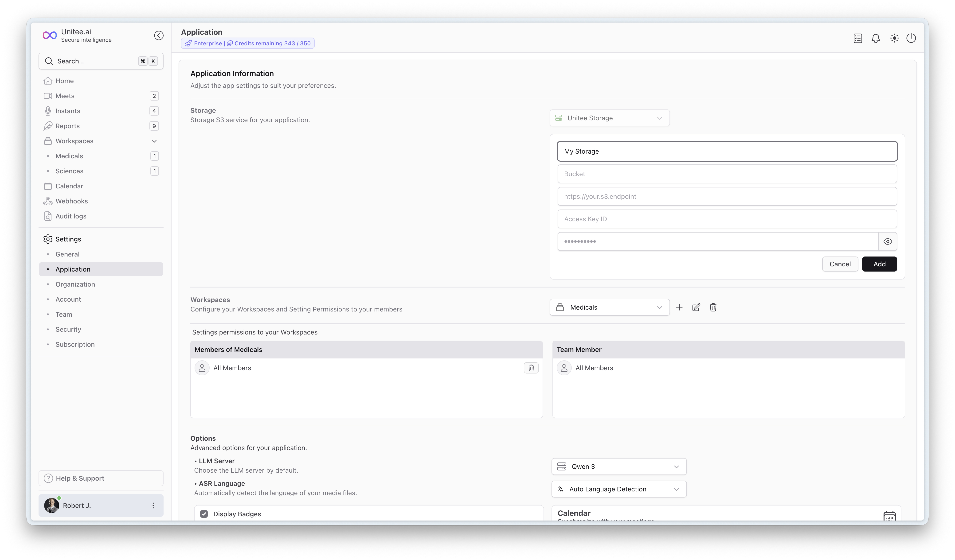Click the Unitee.ai infinity logo
The width and height of the screenshot is (955, 560).
pyautogui.click(x=50, y=36)
